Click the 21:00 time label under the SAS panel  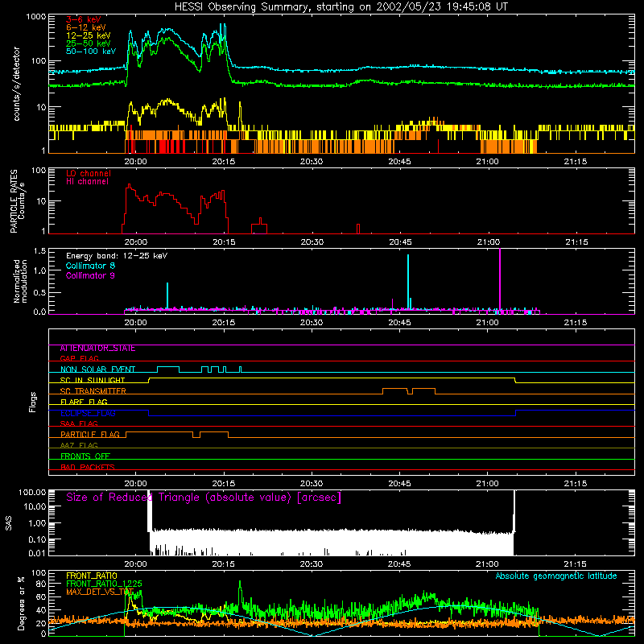(x=488, y=564)
